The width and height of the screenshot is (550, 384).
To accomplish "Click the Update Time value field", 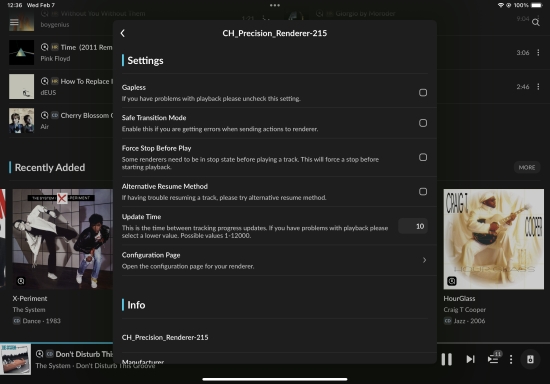I will (x=413, y=226).
